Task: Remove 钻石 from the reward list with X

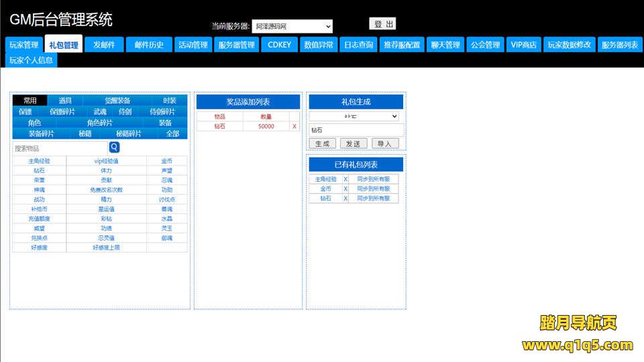Action: point(294,126)
